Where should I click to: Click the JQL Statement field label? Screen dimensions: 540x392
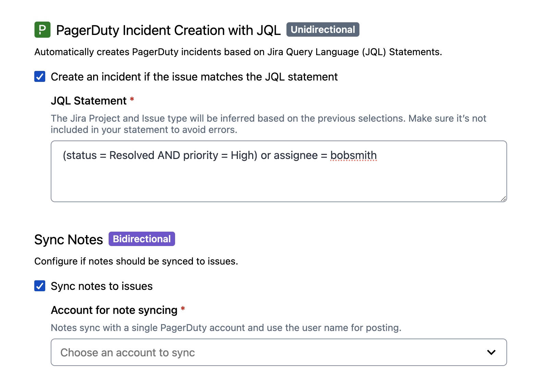pyautogui.click(x=89, y=101)
